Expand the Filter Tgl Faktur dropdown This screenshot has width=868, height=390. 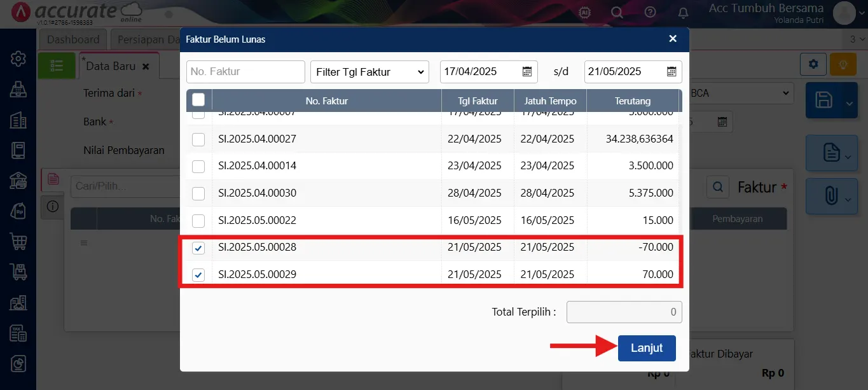(x=369, y=72)
